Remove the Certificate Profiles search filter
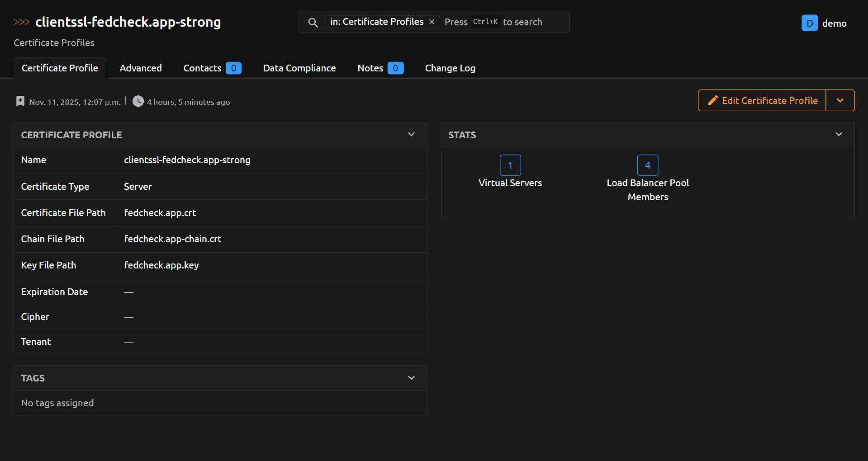This screenshot has width=868, height=461. coord(432,22)
